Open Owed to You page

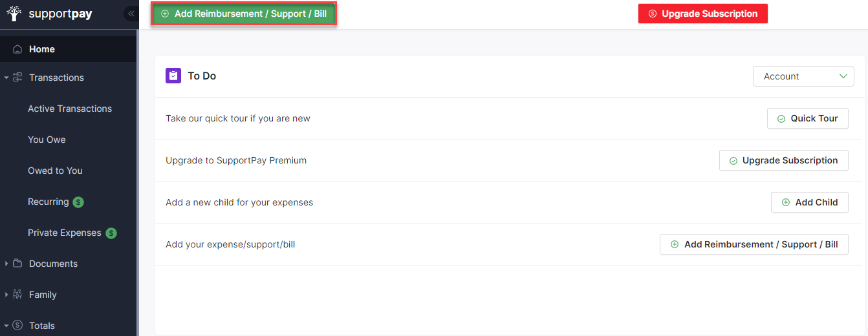55,171
